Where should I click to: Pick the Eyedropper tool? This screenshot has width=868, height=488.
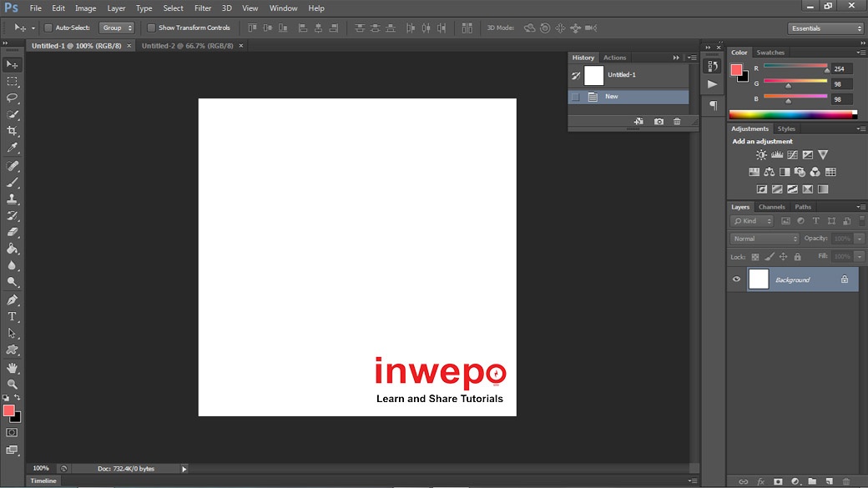[13, 148]
